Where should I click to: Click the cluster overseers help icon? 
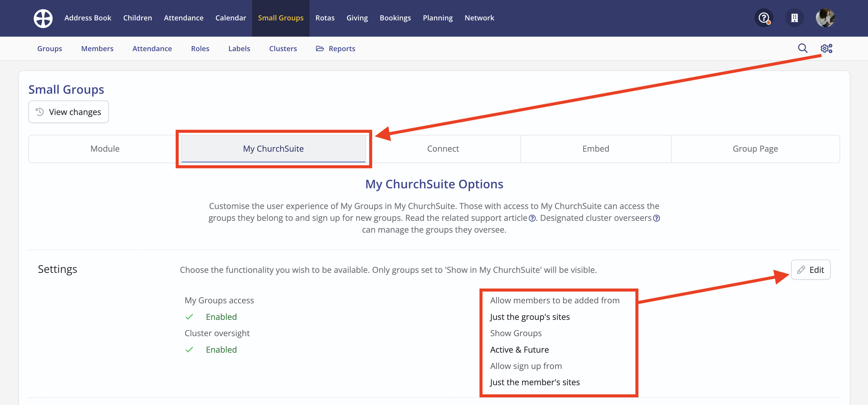click(x=656, y=218)
